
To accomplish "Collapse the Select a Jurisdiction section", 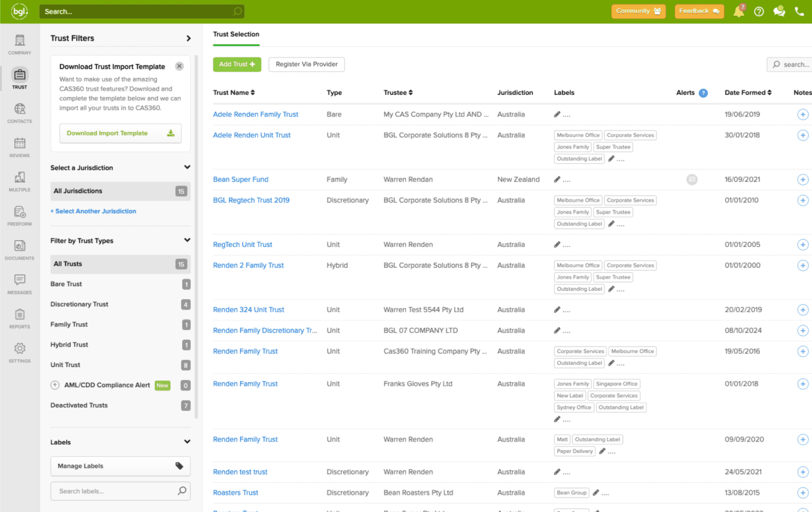I will (x=187, y=168).
